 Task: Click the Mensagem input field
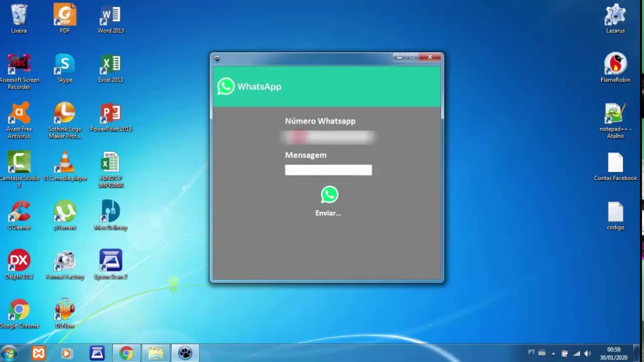click(329, 170)
